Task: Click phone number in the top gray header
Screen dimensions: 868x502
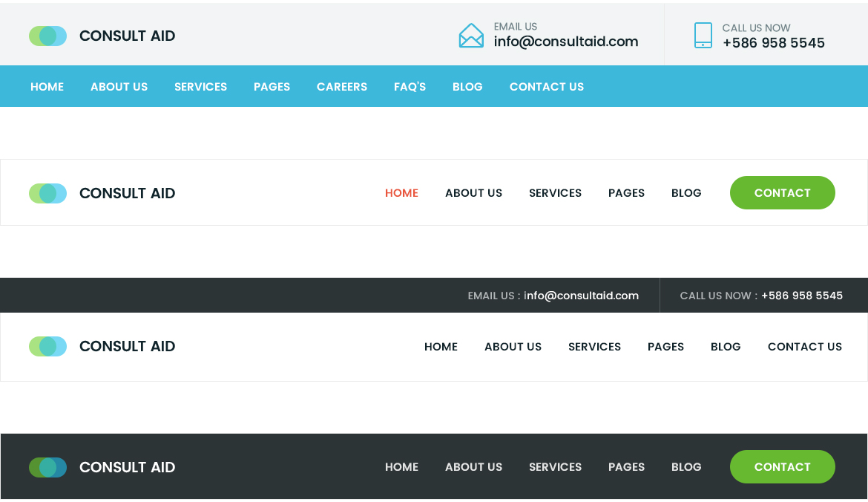Action: click(x=773, y=43)
